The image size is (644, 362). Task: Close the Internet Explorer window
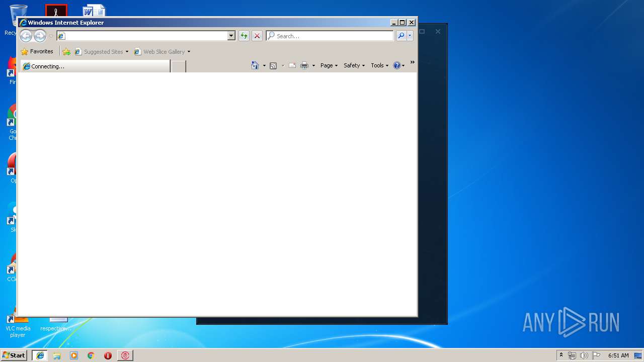[412, 22]
